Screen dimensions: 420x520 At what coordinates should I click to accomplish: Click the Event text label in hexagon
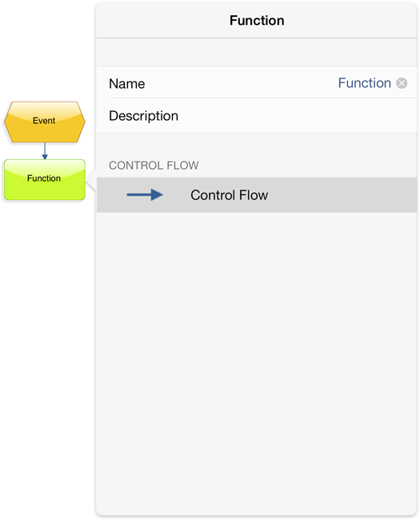click(44, 120)
